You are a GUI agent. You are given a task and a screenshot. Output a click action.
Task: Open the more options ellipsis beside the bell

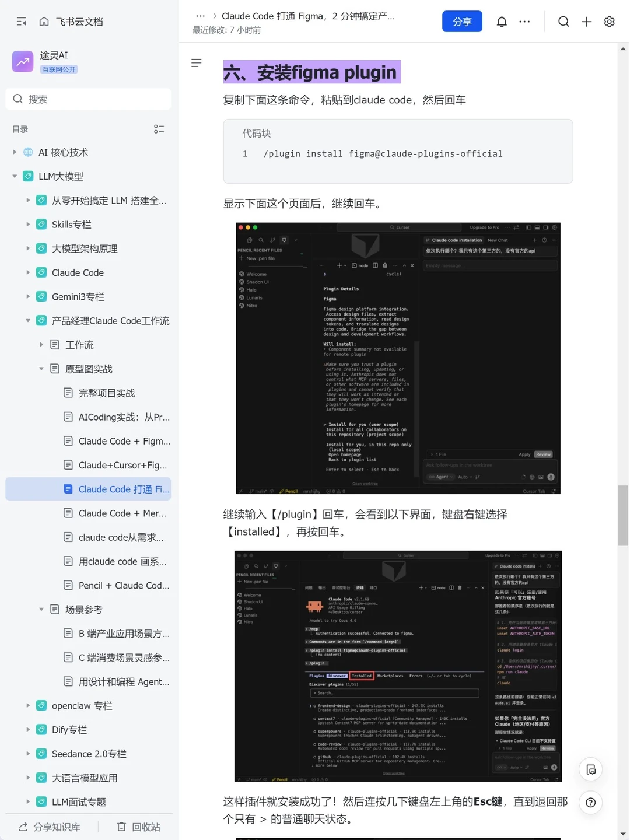coord(524,22)
